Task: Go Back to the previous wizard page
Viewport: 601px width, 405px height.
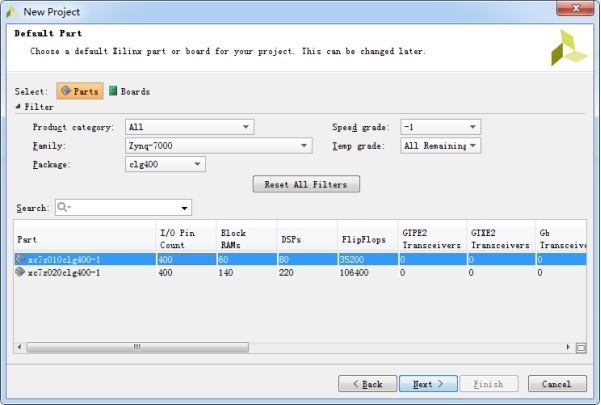Action: [x=367, y=384]
